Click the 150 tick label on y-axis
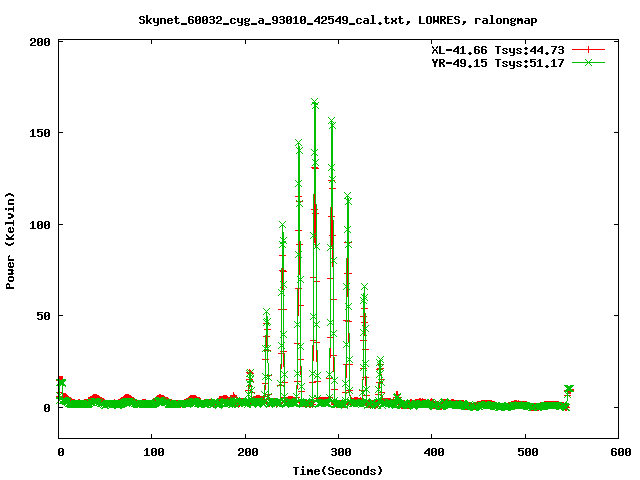640x480 pixels. 40,133
